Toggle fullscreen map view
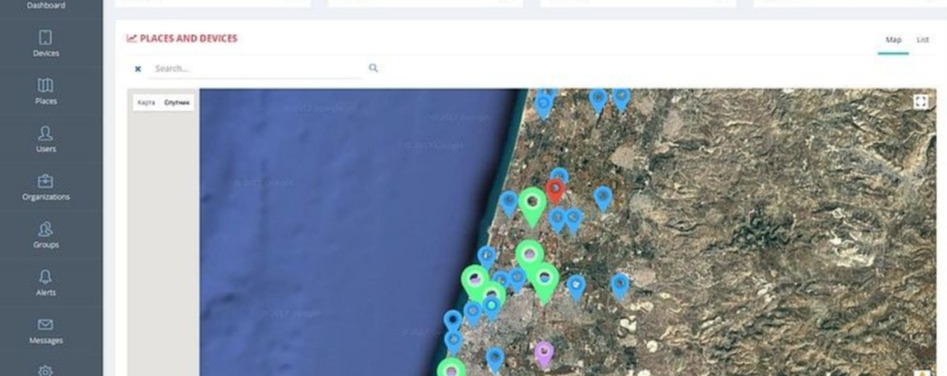Viewport: 947px width, 376px height. (x=921, y=102)
